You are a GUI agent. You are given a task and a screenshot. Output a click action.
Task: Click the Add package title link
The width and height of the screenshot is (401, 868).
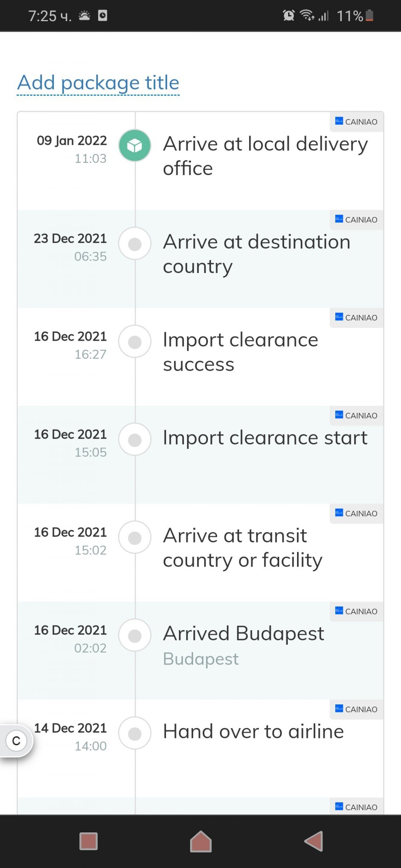coord(98,83)
